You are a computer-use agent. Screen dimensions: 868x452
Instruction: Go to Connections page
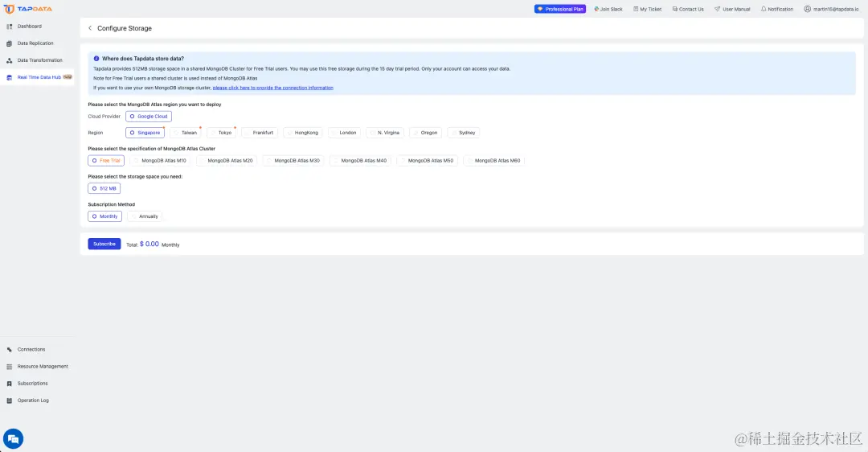click(31, 350)
